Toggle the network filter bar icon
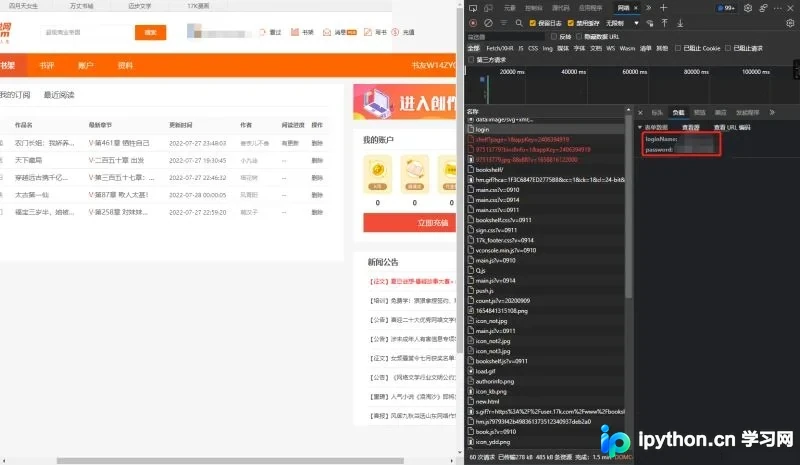 click(x=504, y=23)
